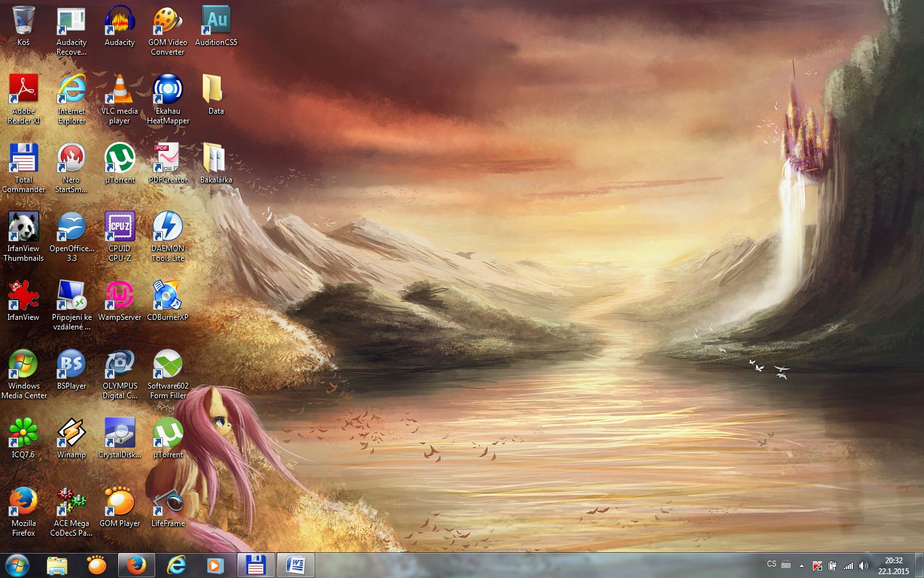Select the DAEMON Tools Lite shortcut
924x578 pixels.
click(167, 237)
